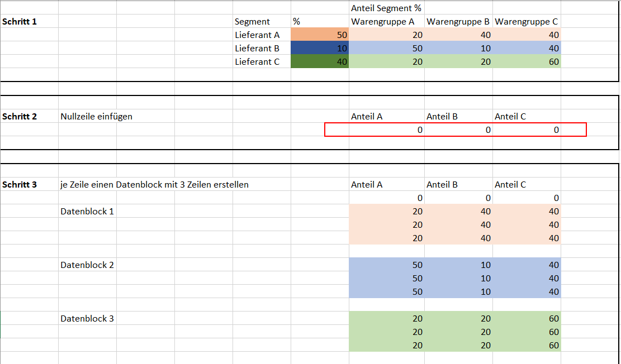The width and height of the screenshot is (621, 364).
Task: Select the 'Datenblock 1' label cell
Action: pos(87,211)
